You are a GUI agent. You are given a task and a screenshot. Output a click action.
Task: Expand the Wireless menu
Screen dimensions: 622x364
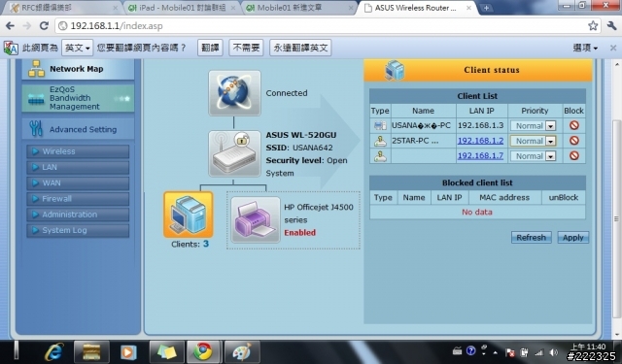coord(78,151)
